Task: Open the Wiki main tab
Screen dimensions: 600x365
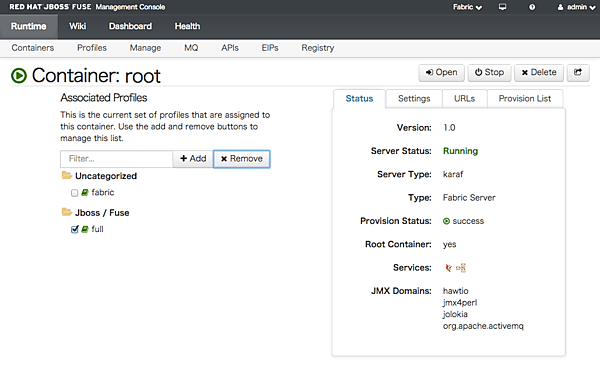Action: [77, 26]
